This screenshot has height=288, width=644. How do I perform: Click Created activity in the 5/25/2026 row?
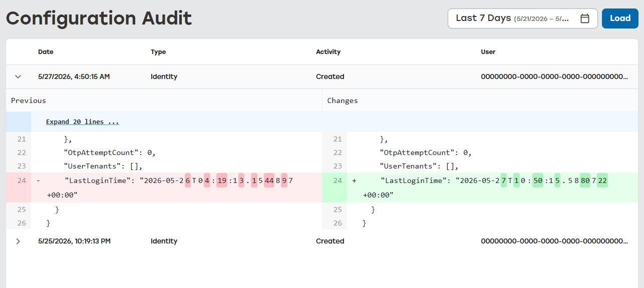[x=330, y=241]
